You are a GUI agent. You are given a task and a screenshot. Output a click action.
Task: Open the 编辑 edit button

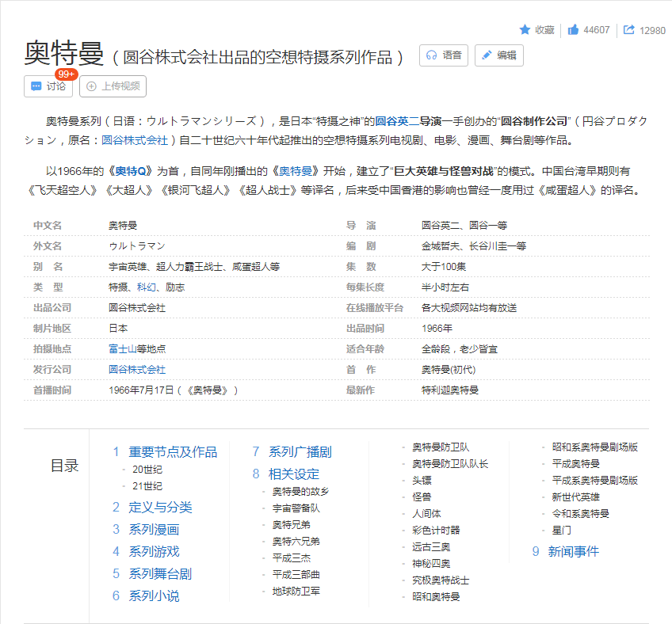click(499, 55)
